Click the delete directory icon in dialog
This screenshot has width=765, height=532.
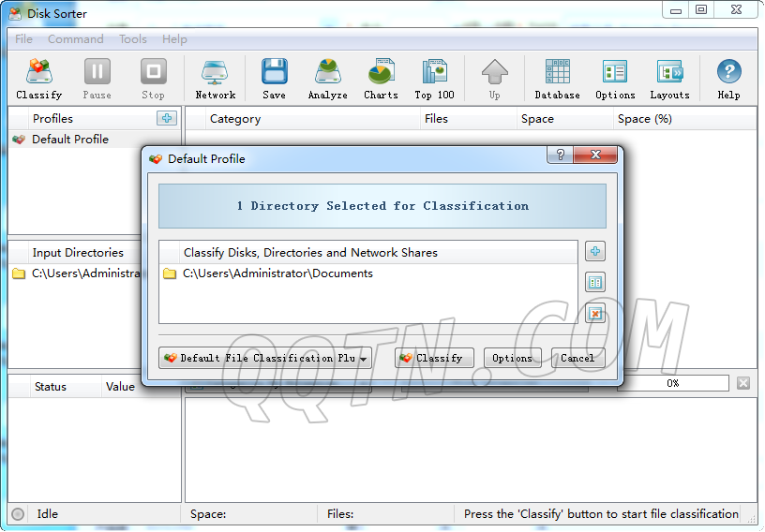594,313
